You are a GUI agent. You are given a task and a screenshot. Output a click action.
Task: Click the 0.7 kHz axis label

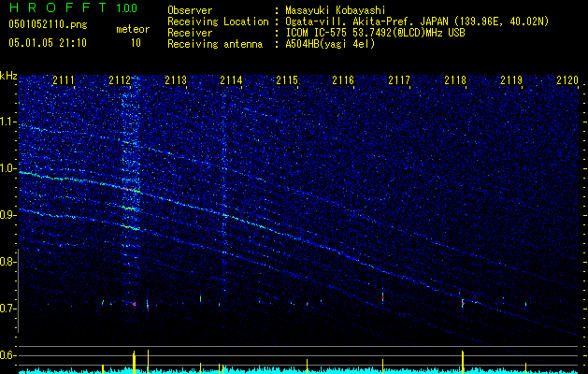coord(7,309)
